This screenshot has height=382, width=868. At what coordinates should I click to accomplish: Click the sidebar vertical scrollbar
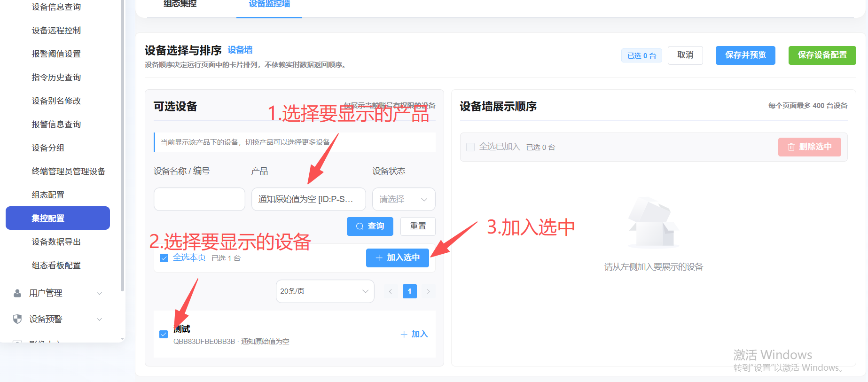123,146
